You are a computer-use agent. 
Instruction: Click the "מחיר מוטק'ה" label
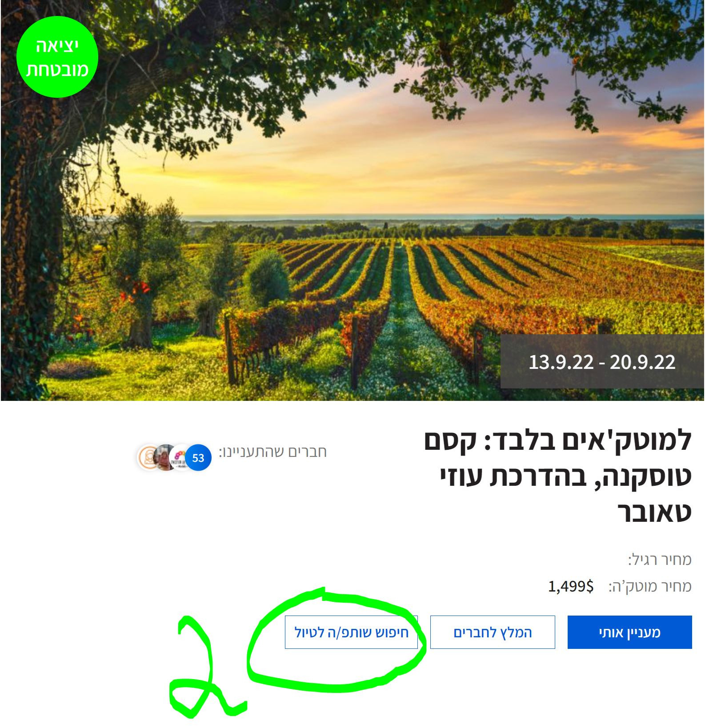tap(650, 587)
